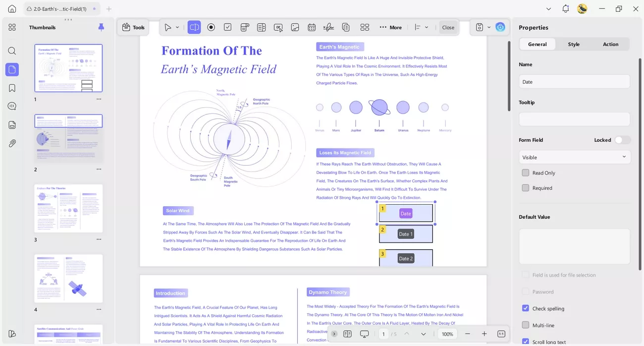Screen dimensions: 644x346
Task: Expand the save options arrow
Action: [x=489, y=27]
